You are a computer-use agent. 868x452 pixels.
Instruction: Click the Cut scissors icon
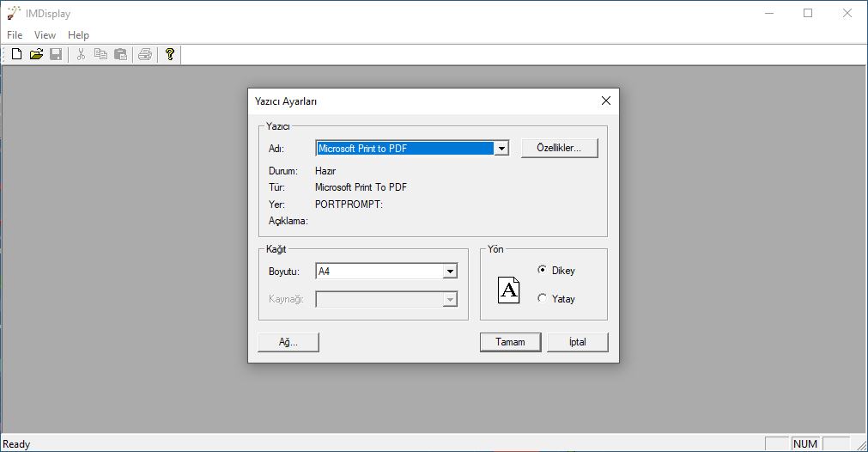tap(81, 54)
